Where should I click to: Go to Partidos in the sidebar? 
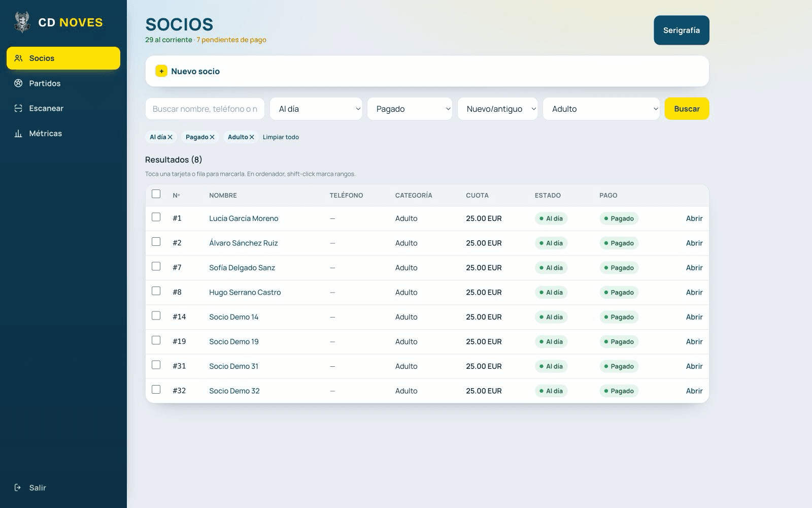(63, 83)
